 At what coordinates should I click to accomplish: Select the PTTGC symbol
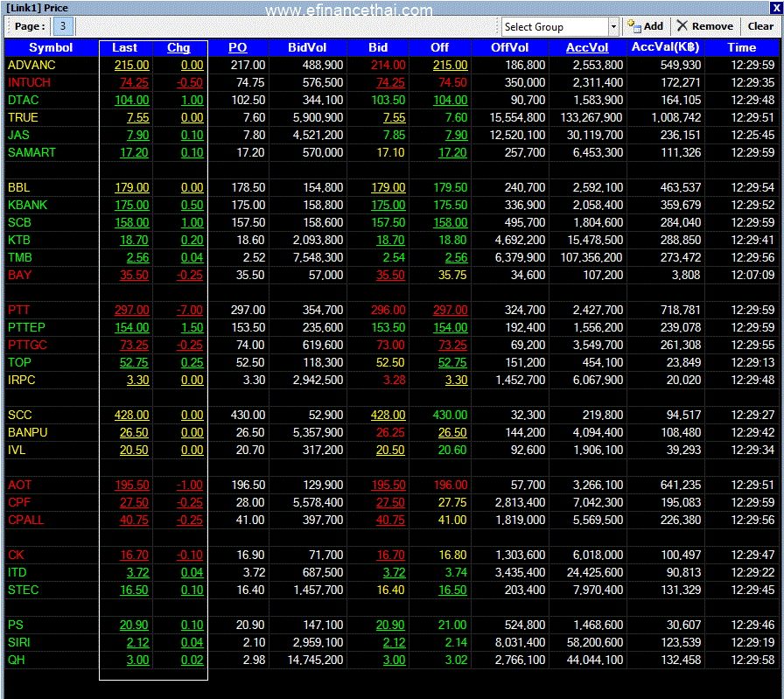pos(27,345)
